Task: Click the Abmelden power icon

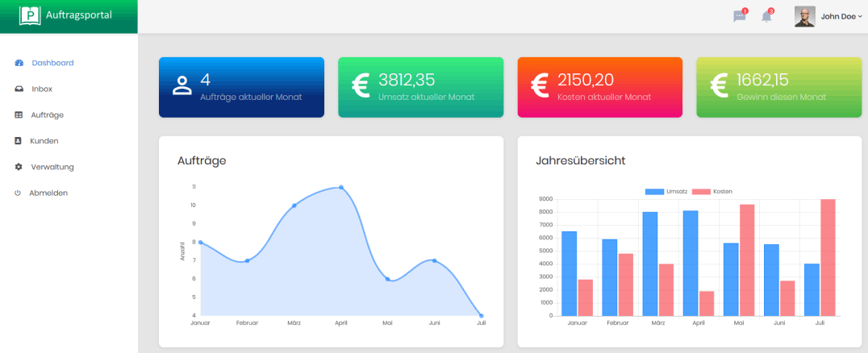Action: click(18, 193)
